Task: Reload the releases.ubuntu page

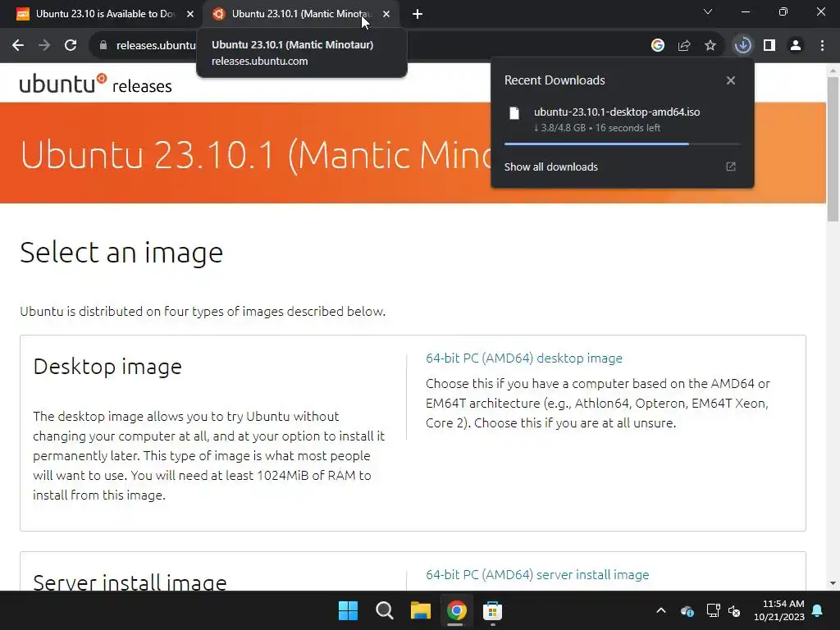Action: point(71,46)
